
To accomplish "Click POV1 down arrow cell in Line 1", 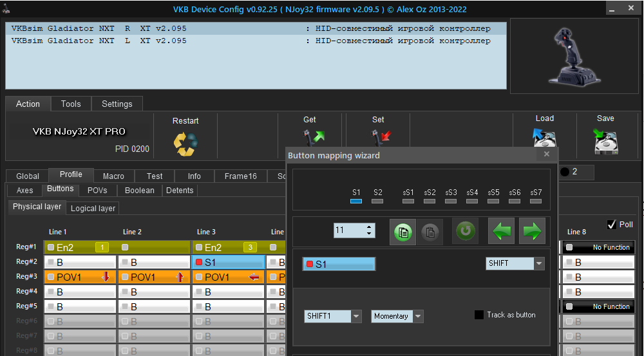I will tap(80, 277).
